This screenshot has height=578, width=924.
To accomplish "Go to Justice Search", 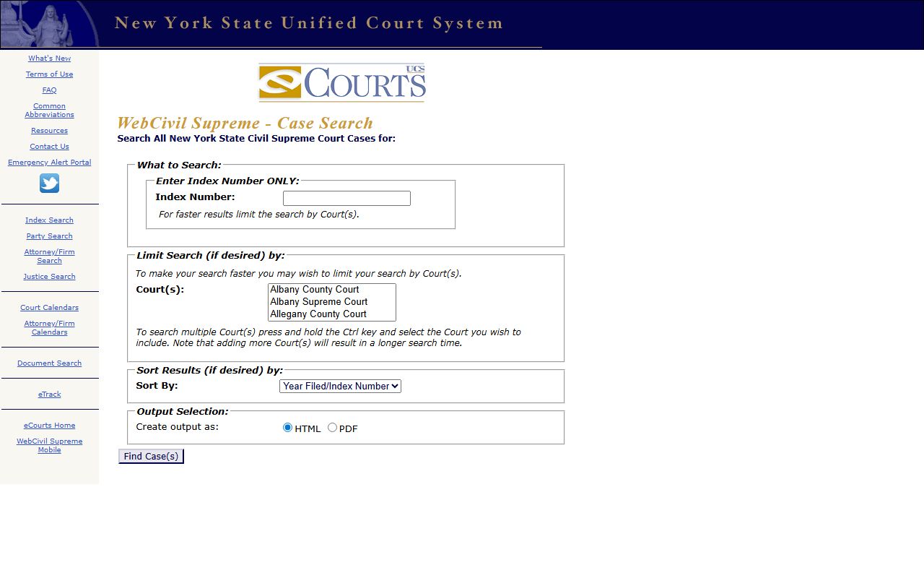I will click(50, 277).
